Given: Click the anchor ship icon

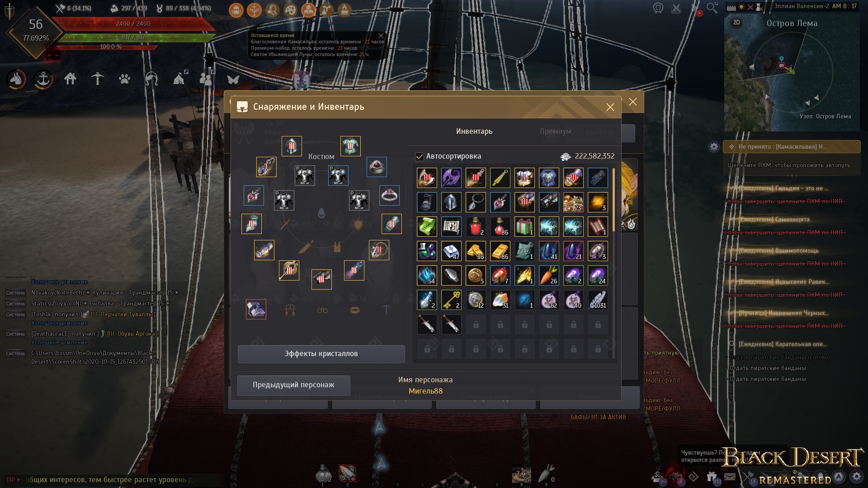Looking at the screenshot, I should [x=43, y=80].
